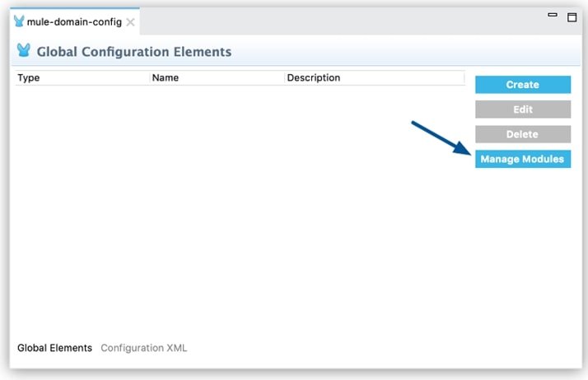
Task: Click the Global Configuration Elements heading
Action: pyautogui.click(x=134, y=51)
